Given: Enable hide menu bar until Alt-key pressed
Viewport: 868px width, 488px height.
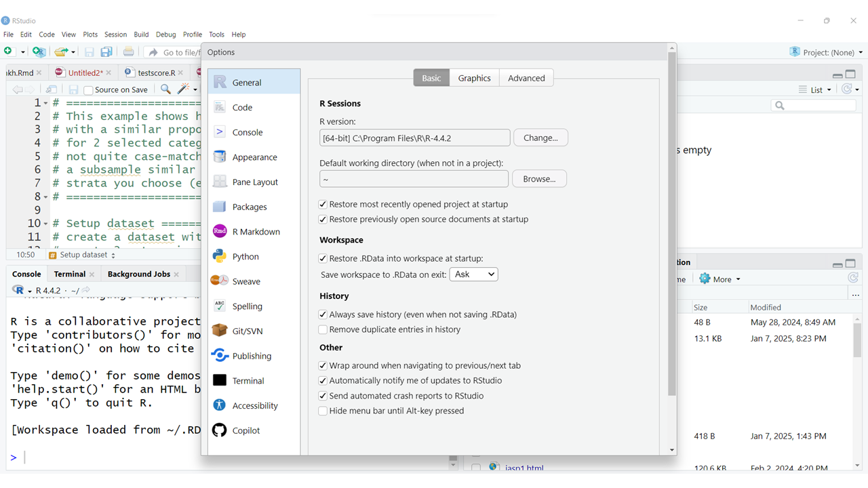Looking at the screenshot, I should click(x=323, y=411).
